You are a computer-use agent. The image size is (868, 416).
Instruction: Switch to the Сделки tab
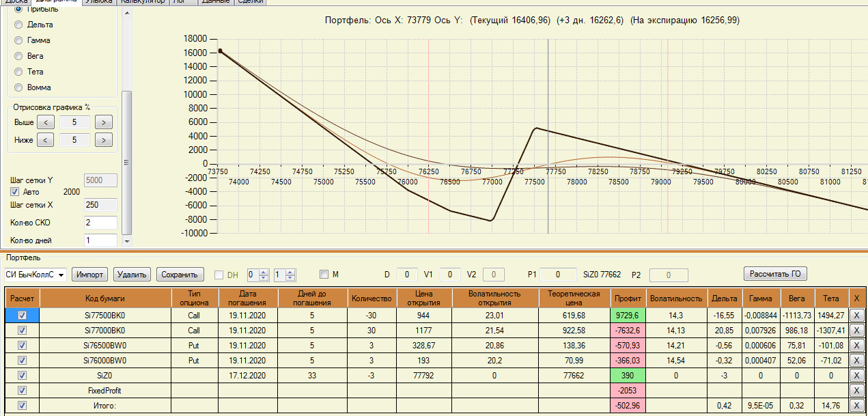tap(251, 3)
